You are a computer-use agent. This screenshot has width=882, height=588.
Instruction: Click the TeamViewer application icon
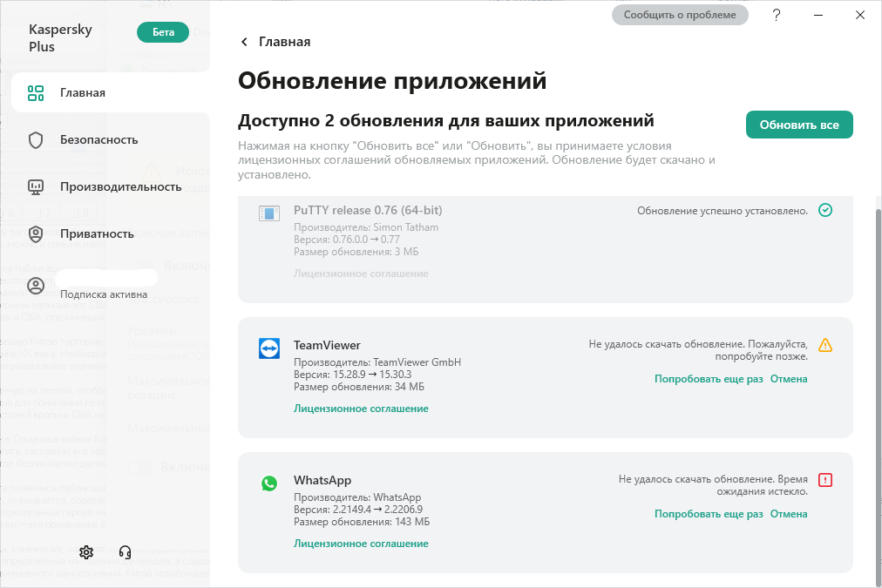269,348
